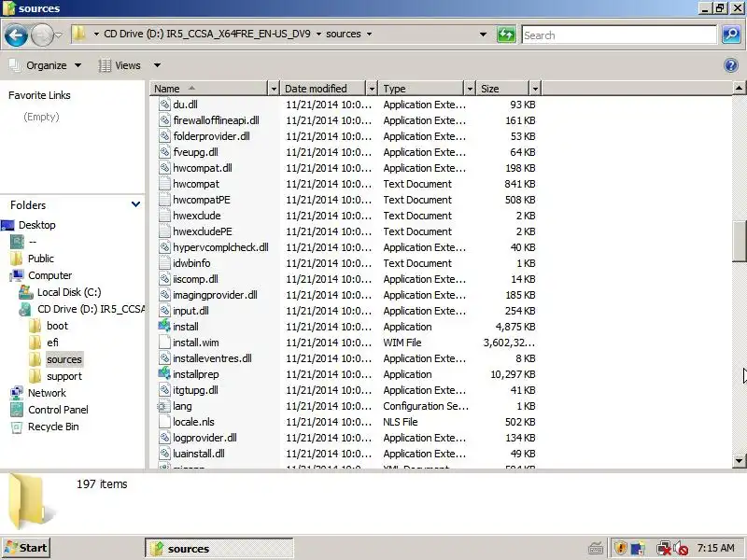Viewport: 747px width, 560px height.
Task: Select the du.dll file icon
Action: [x=164, y=105]
